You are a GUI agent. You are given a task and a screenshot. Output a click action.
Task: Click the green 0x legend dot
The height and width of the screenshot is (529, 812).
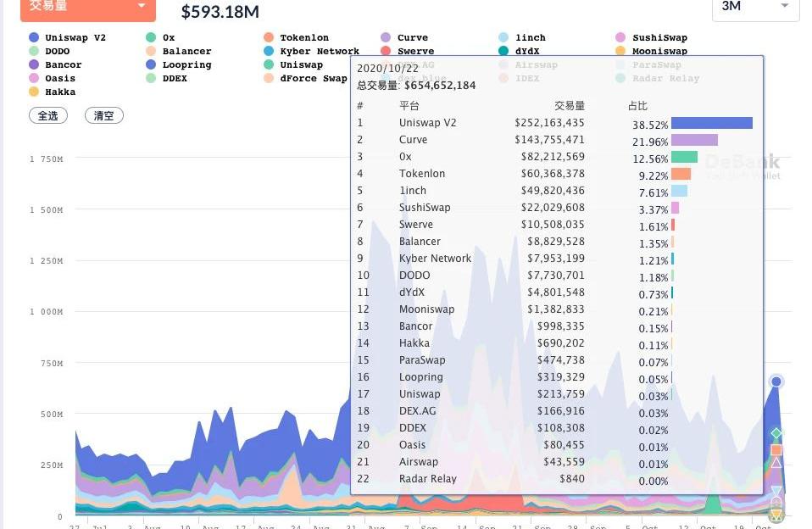(151, 37)
